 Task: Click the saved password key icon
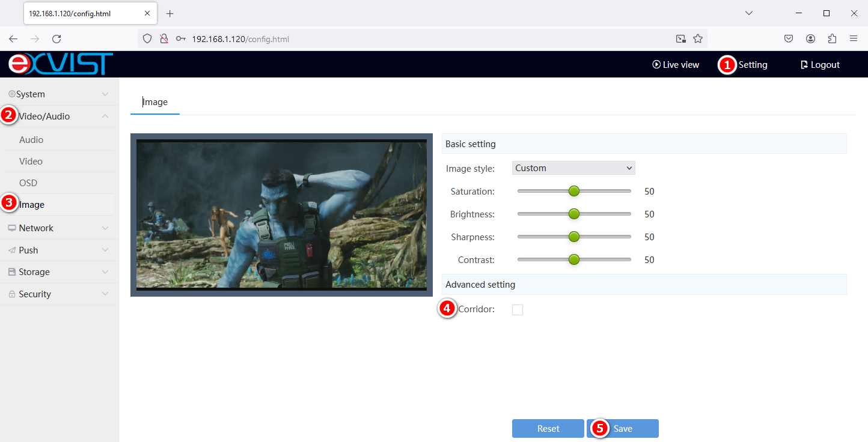coord(180,39)
